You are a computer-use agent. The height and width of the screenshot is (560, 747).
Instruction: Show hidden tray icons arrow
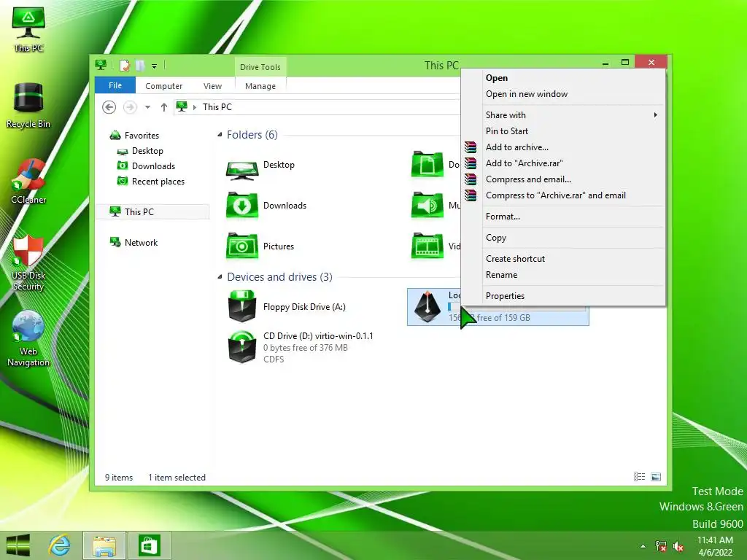click(643, 546)
